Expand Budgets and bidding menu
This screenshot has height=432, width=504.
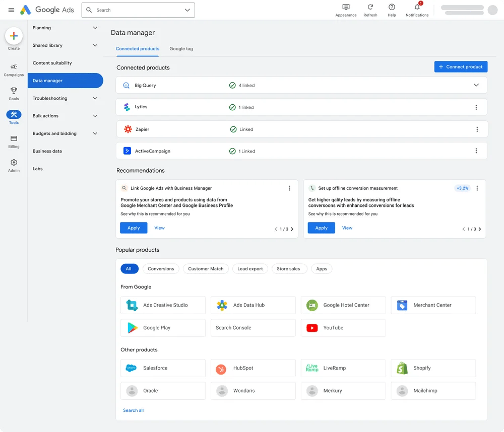95,133
